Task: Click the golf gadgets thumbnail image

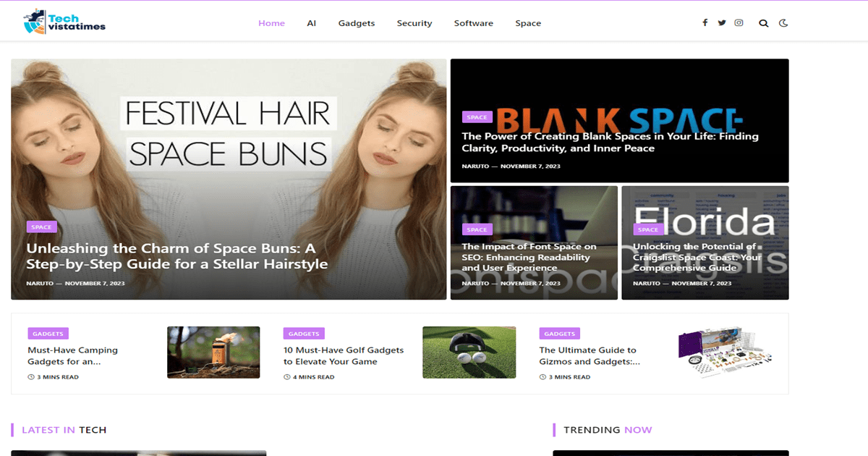Action: click(x=469, y=352)
